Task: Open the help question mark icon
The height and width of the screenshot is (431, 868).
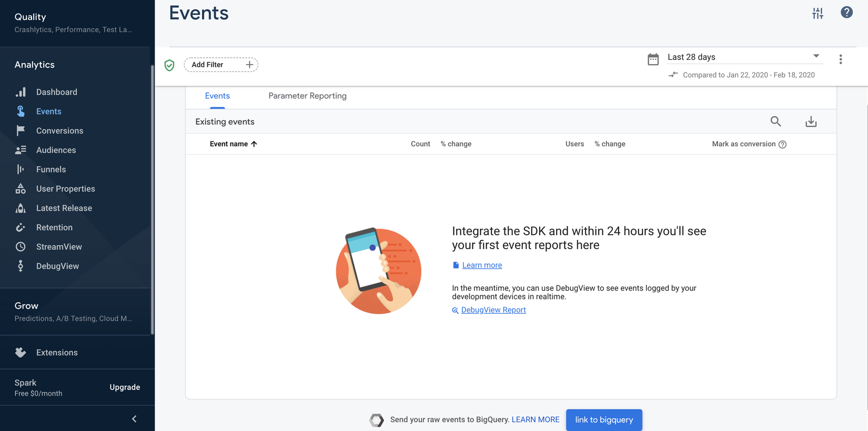Action: point(846,12)
